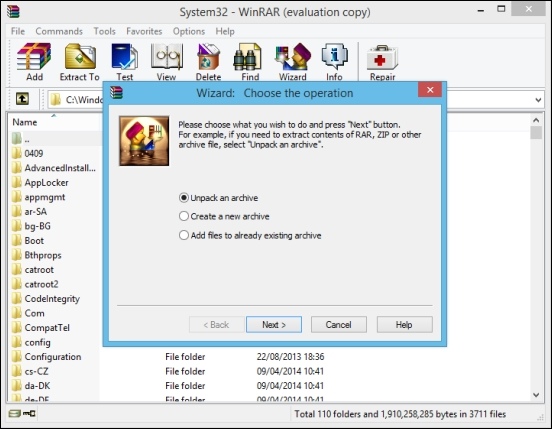Screen dimensions: 552x429
Task: Select the Boot folder icon
Action: [x=17, y=241]
